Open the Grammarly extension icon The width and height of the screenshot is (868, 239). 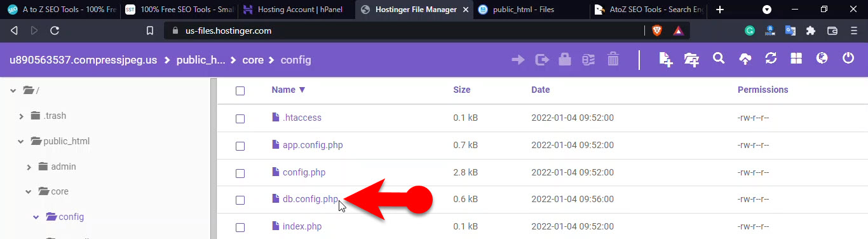(750, 31)
